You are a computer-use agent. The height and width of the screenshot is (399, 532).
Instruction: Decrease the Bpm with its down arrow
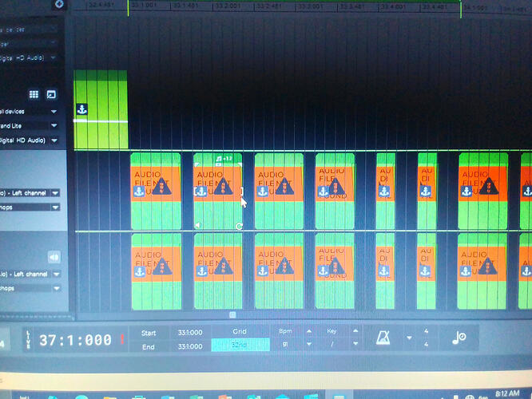tap(309, 344)
